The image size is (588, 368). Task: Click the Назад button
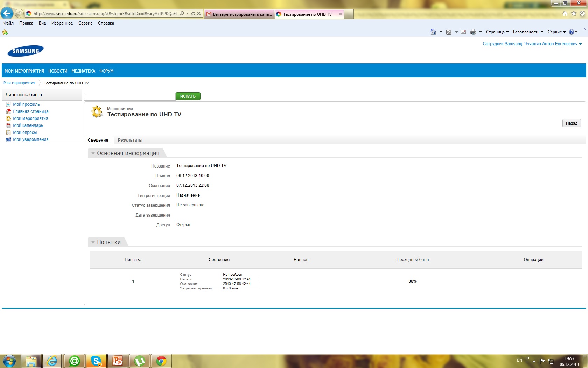[572, 123]
